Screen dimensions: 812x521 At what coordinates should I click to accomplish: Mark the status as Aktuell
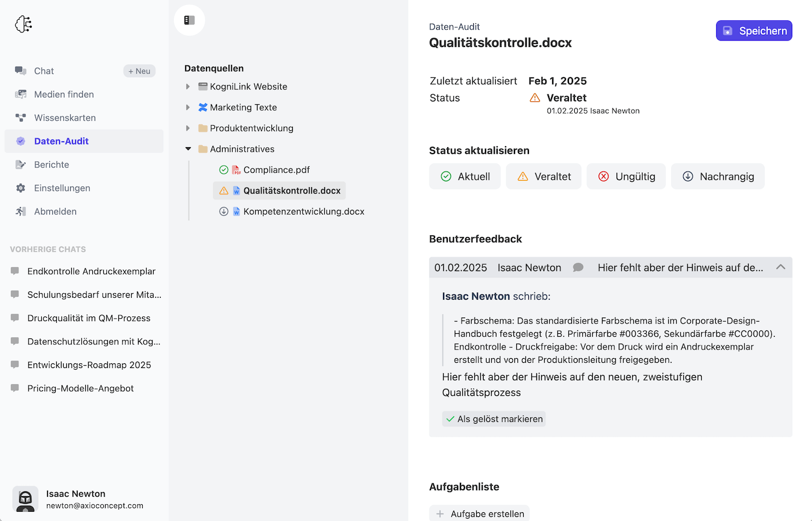point(465,176)
